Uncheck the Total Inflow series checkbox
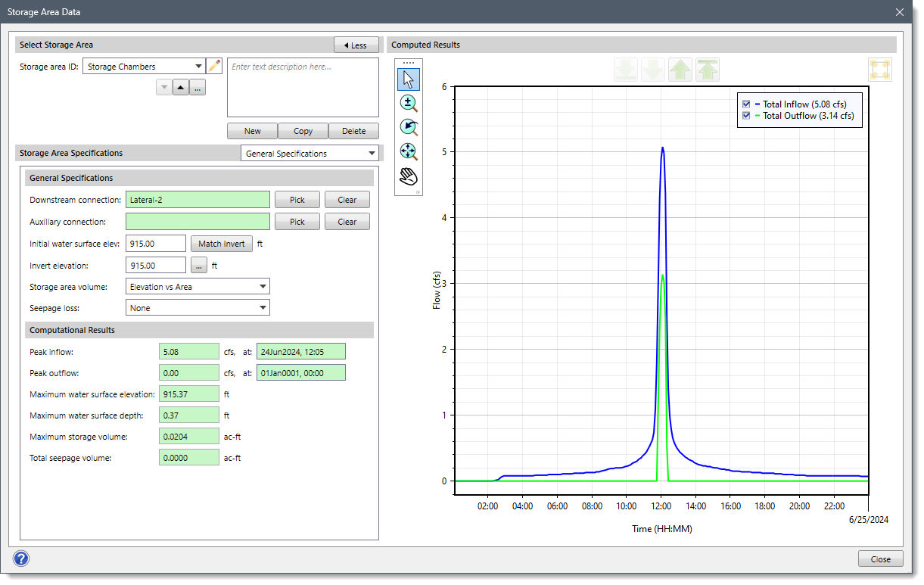Image resolution: width=924 pixels, height=585 pixels. pyautogui.click(x=747, y=104)
